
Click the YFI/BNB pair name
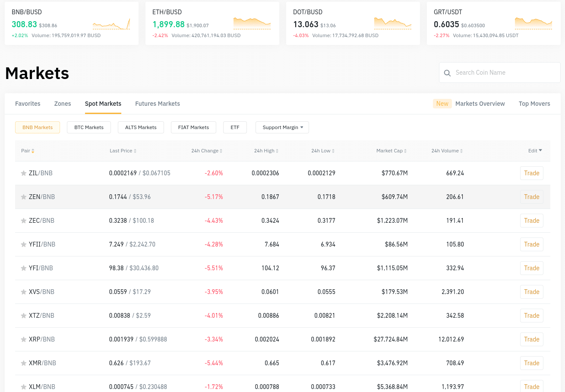[x=41, y=268]
